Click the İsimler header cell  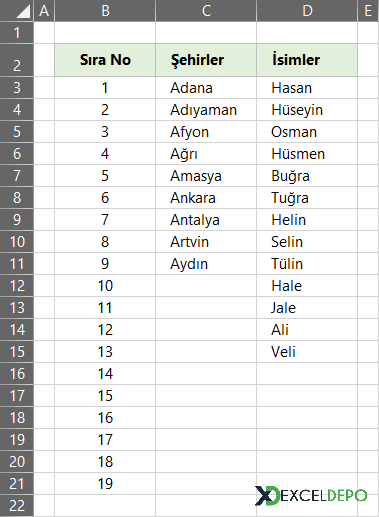307,60
